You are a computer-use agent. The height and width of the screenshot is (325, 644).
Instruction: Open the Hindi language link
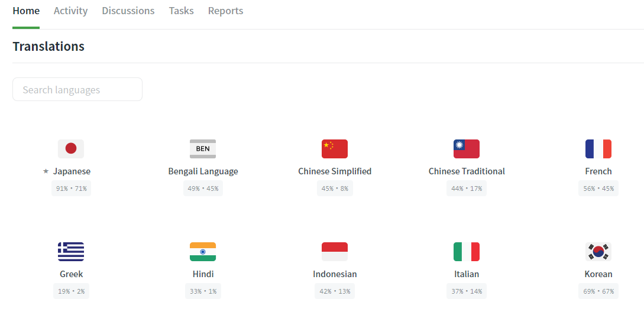click(x=203, y=274)
